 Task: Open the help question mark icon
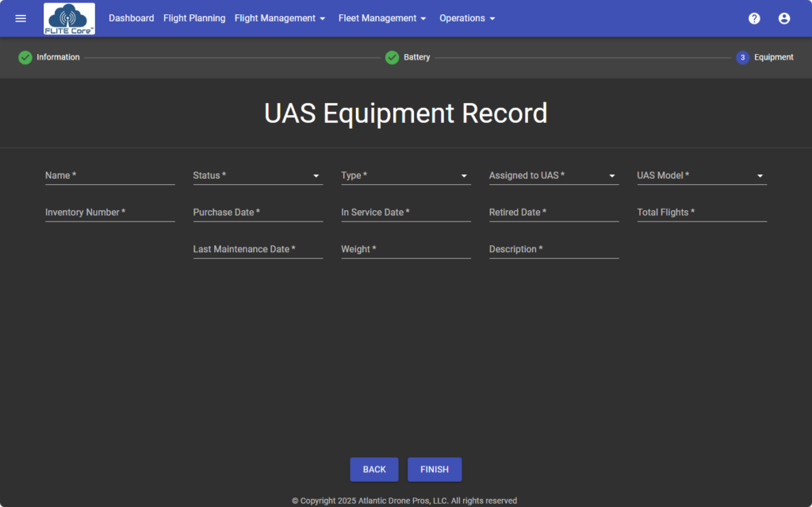tap(754, 18)
